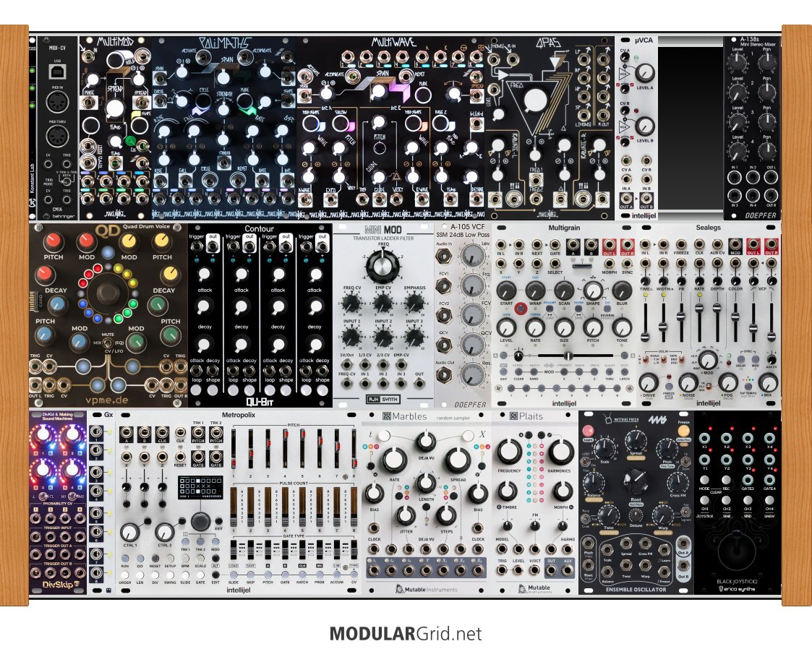Click the FOG knob on Sealegs

click(728, 382)
